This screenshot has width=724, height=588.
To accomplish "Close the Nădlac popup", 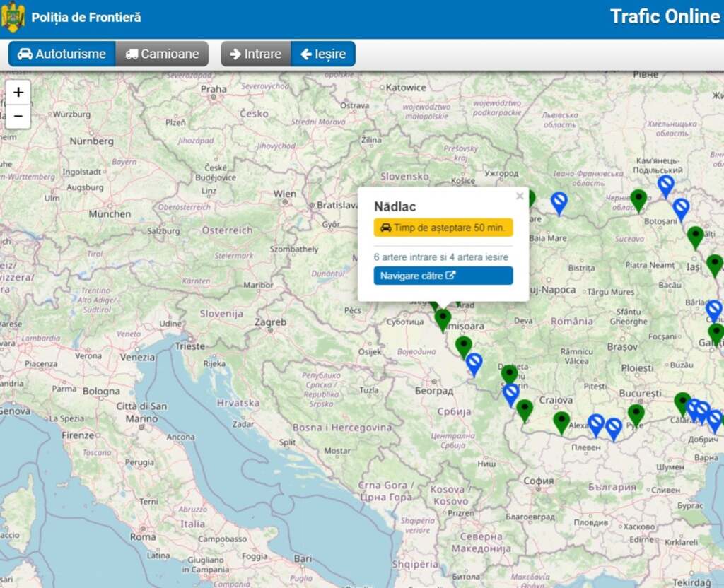I will [x=520, y=196].
